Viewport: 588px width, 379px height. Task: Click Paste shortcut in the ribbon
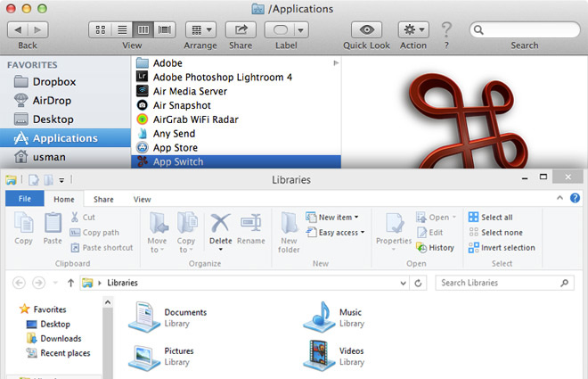[102, 248]
